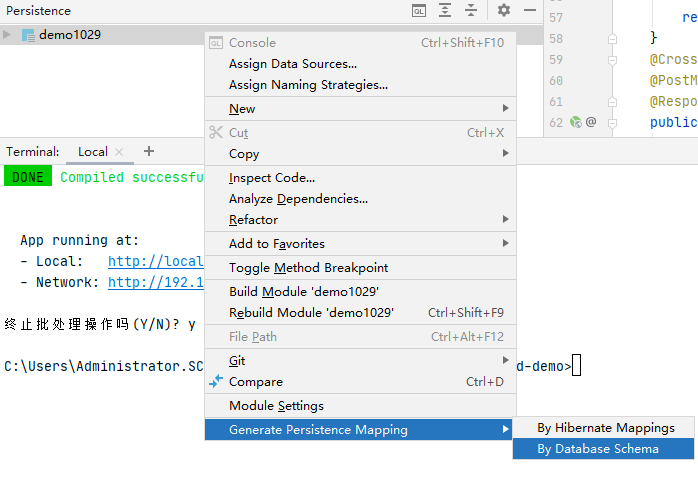Image resolution: width=698 pixels, height=479 pixels.
Task: Hide the Persistence panel with minimize icon
Action: pyautogui.click(x=530, y=10)
